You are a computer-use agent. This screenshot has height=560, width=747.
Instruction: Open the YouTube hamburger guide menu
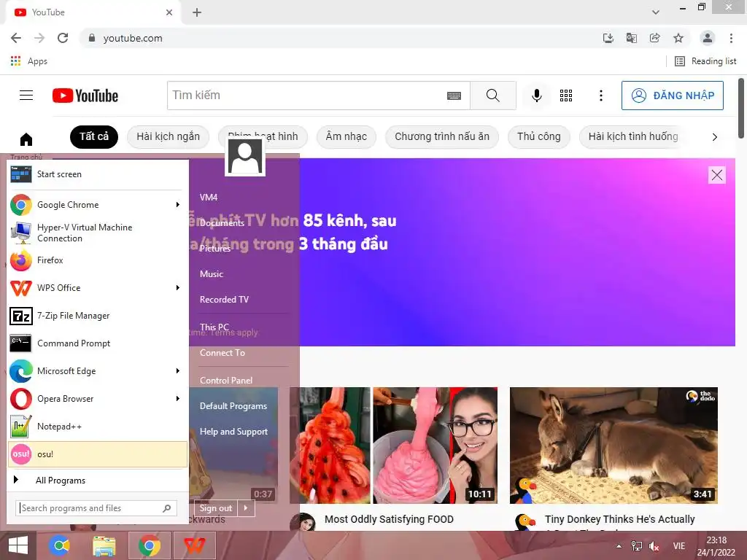pos(26,96)
